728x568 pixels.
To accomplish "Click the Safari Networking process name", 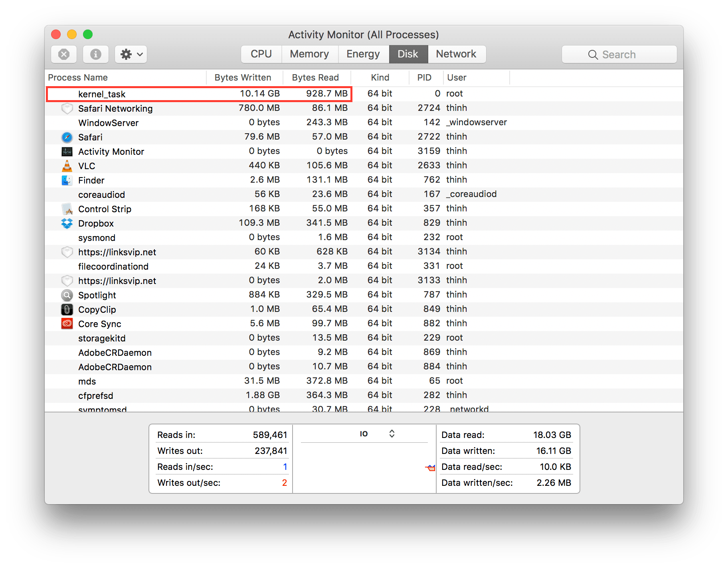I will 115,108.
